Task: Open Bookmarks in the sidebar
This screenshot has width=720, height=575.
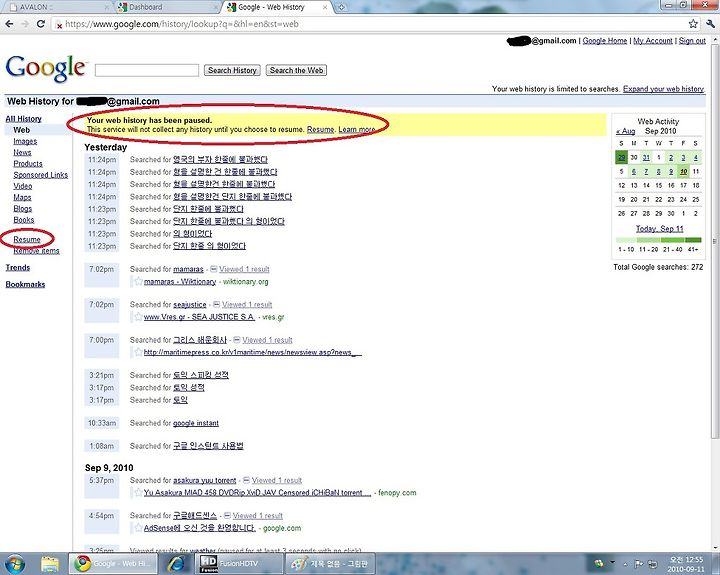Action: point(25,284)
